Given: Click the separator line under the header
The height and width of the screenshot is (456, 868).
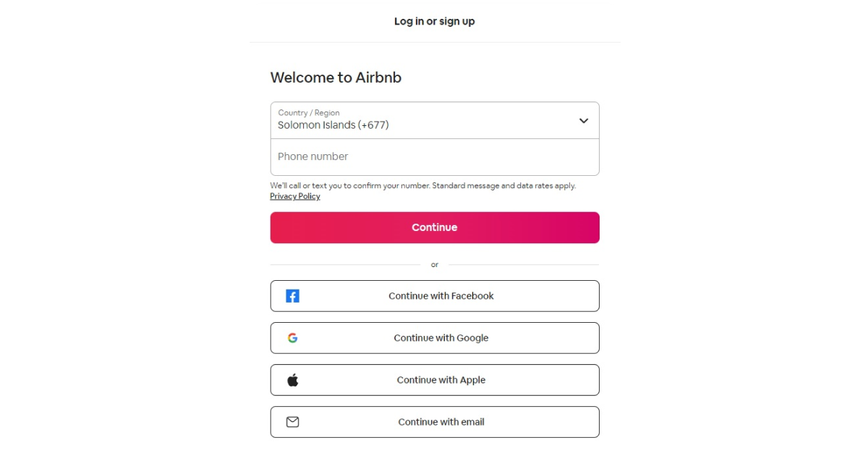Looking at the screenshot, I should pyautogui.click(x=435, y=42).
